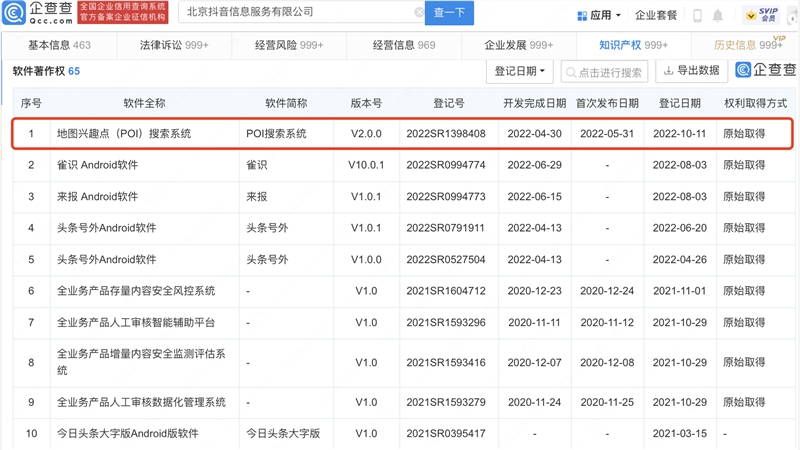This screenshot has width=800, height=450.
Task: Switch to 经营风险 tab
Action: pyautogui.click(x=289, y=45)
